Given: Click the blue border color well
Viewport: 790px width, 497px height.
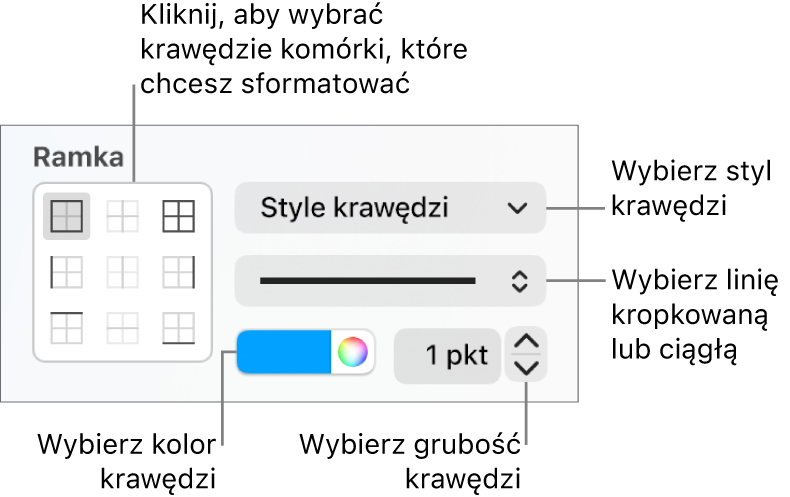Looking at the screenshot, I should click(284, 352).
